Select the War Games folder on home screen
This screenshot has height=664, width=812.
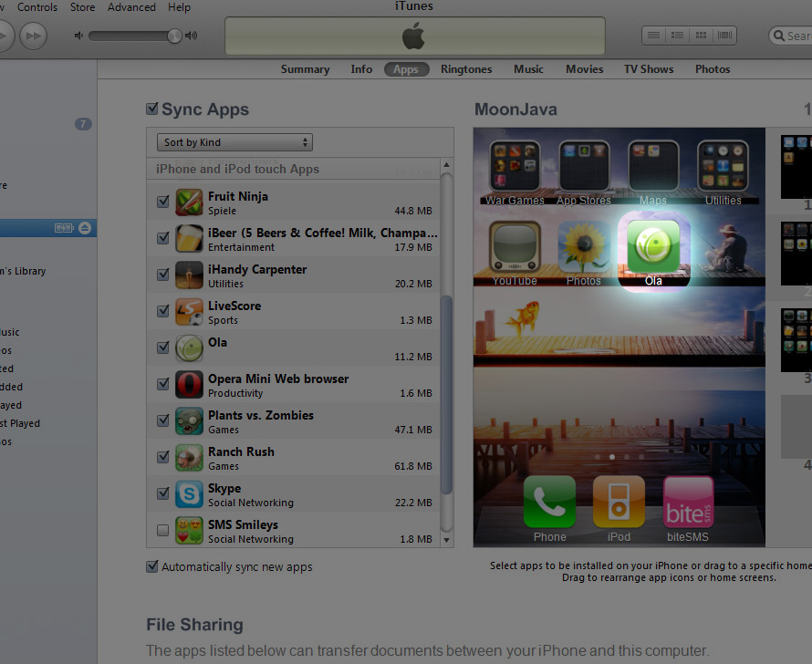click(x=515, y=166)
